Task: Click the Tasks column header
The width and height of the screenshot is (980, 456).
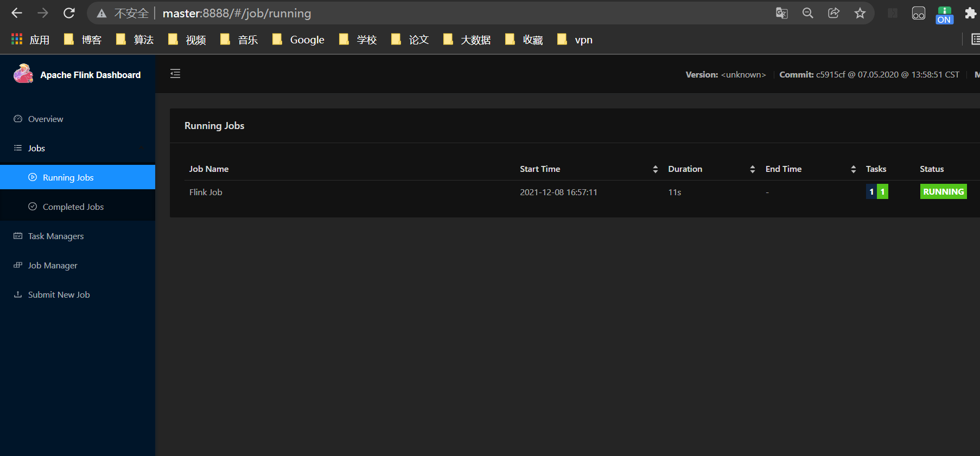Action: [x=876, y=169]
